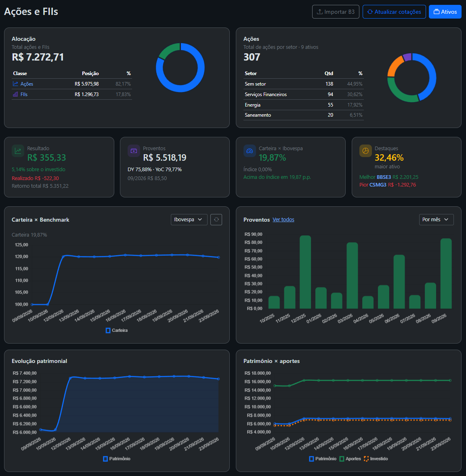Click the building icon next to FIIs row

point(15,94)
